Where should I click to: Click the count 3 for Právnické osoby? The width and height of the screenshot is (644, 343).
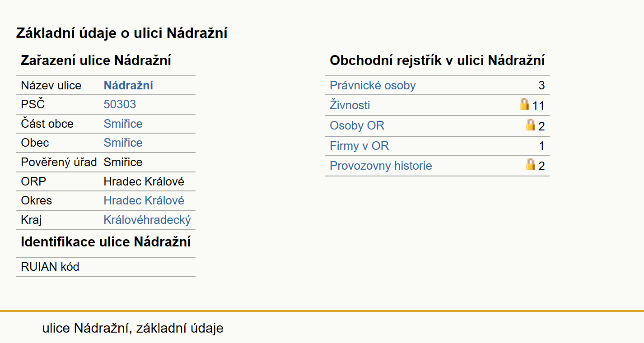click(541, 85)
